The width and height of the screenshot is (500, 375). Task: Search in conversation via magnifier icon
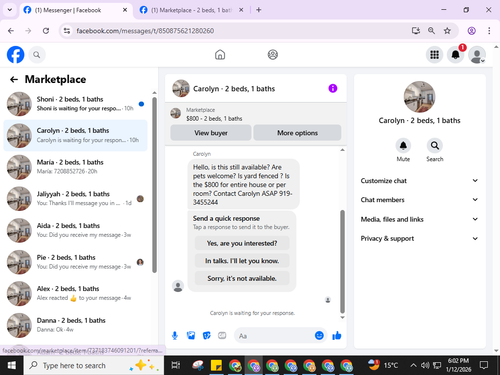(x=435, y=146)
